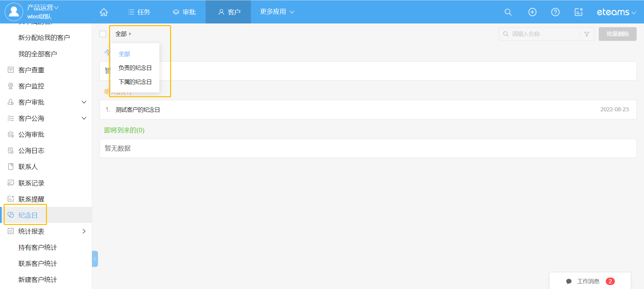Expand the 客户审批 sidebar section

[x=84, y=102]
